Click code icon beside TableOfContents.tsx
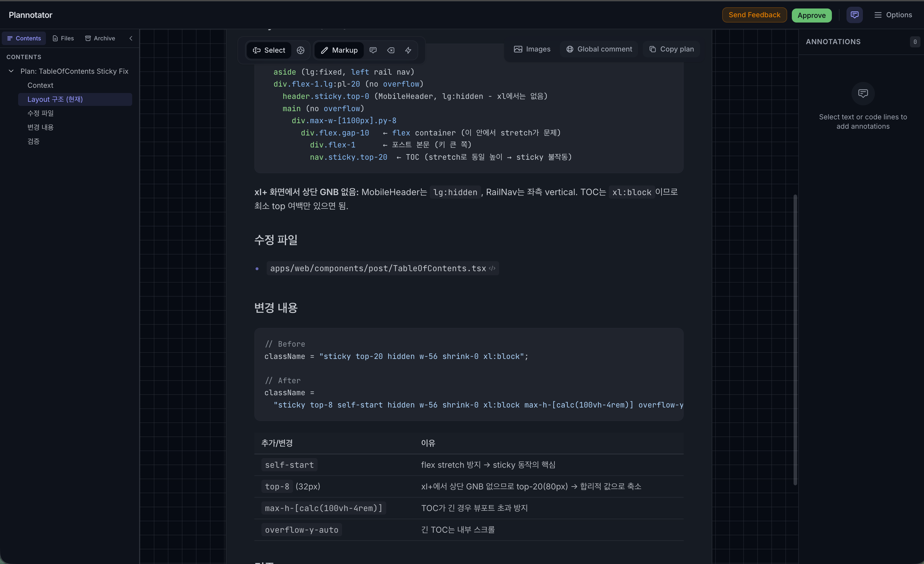Image resolution: width=924 pixels, height=564 pixels. point(492,268)
